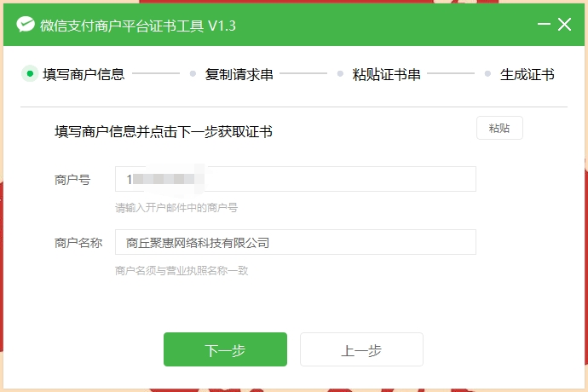
Task: Click the 商户号 label
Action: pyautogui.click(x=72, y=180)
